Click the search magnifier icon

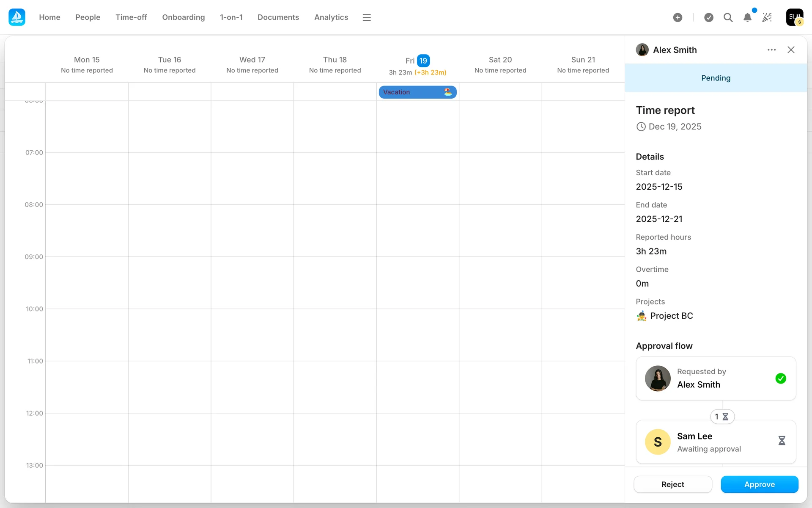pos(728,17)
